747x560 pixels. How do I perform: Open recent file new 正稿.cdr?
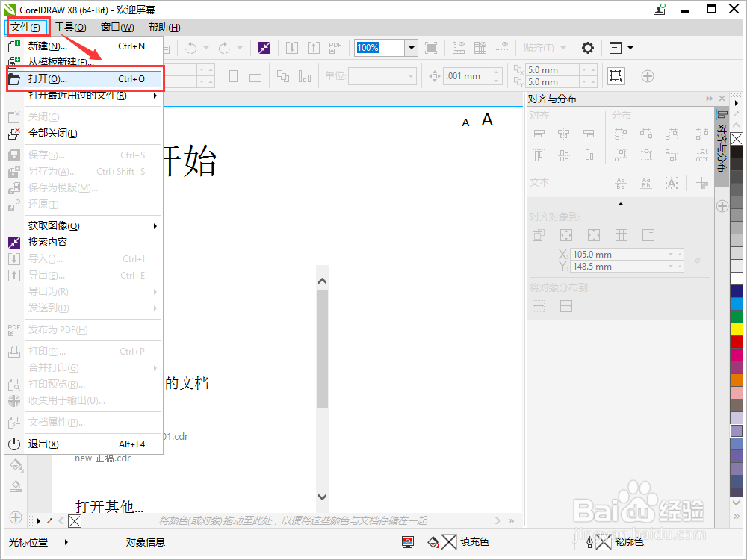pos(102,458)
